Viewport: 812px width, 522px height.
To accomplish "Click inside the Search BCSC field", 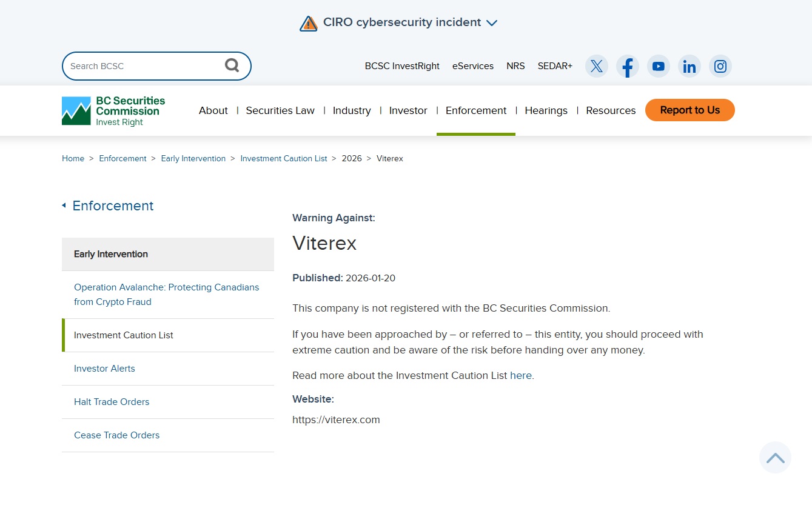I will 139,65.
